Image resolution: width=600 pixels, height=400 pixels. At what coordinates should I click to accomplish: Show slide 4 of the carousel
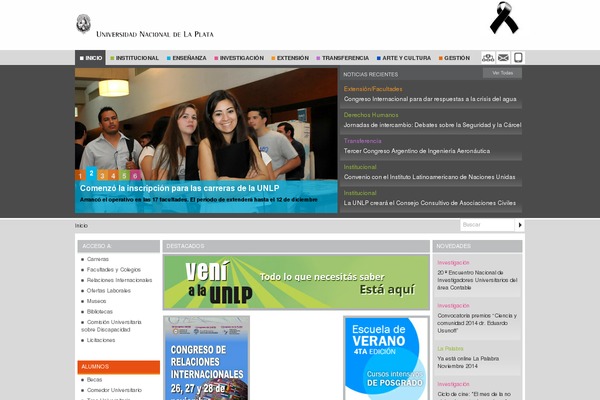(113, 175)
